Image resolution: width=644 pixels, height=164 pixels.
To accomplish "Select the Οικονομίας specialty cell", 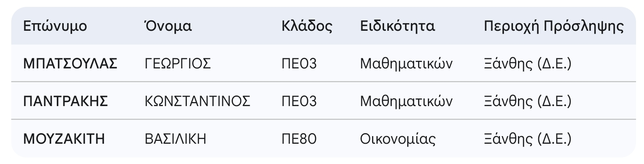I will click(397, 139).
